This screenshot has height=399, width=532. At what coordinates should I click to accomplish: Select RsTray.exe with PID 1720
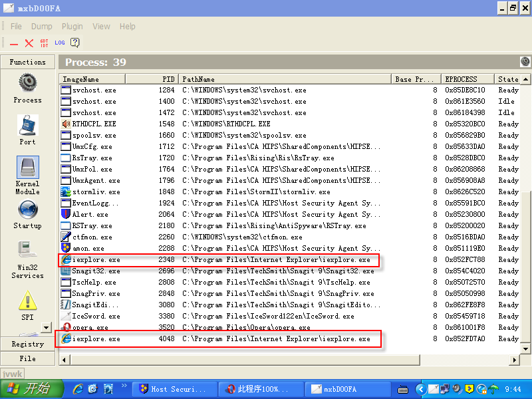click(x=289, y=158)
